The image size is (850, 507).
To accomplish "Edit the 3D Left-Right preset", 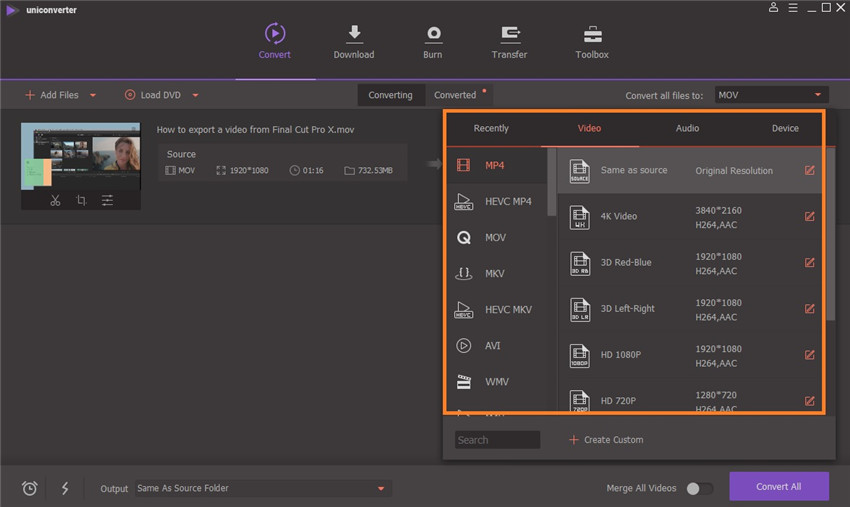I will point(809,309).
